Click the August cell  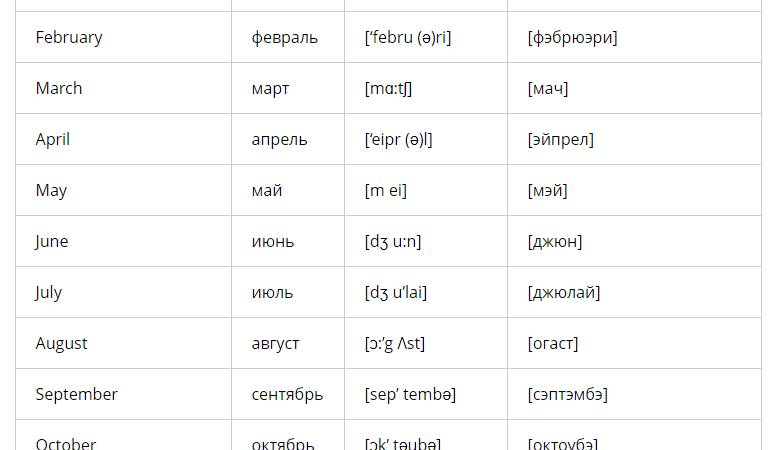point(62,344)
